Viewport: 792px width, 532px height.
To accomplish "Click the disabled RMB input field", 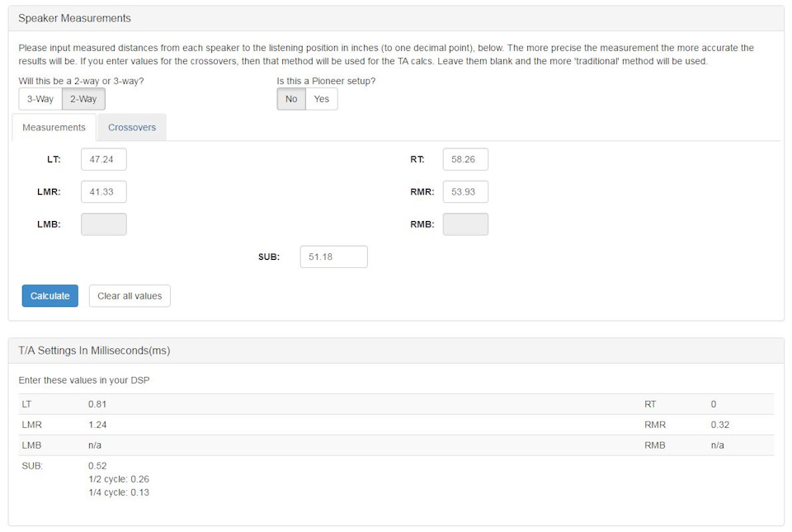I will point(465,224).
